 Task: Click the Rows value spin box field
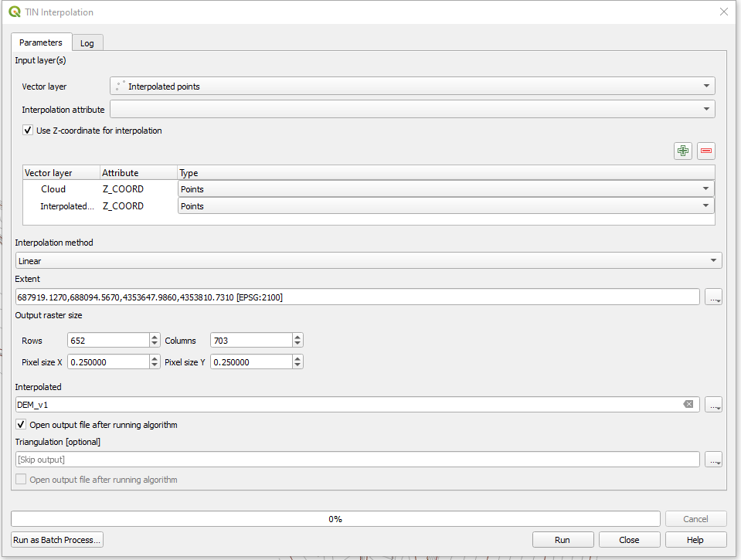click(107, 341)
